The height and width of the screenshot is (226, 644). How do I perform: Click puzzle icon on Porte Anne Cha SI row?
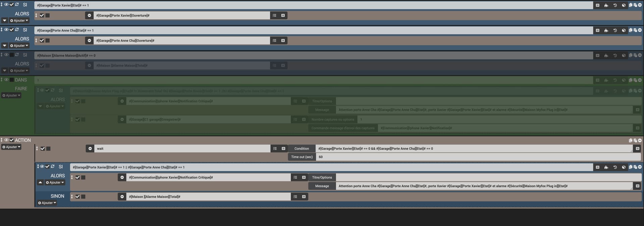pyautogui.click(x=606, y=30)
